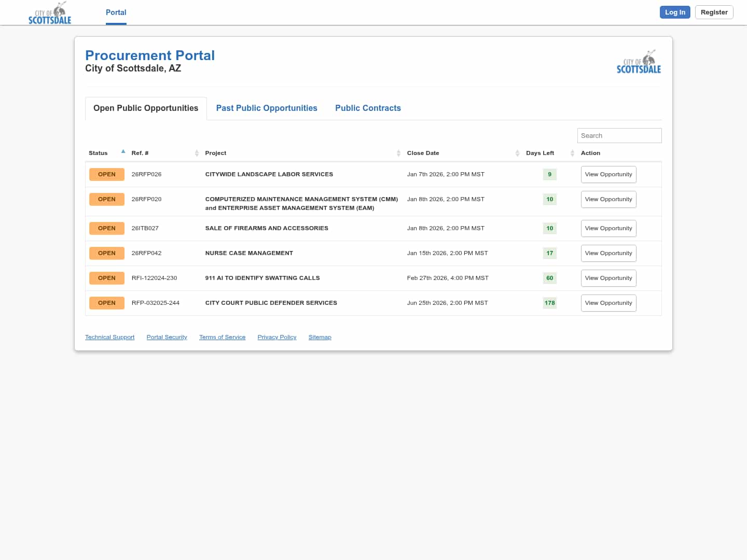Select the Portal navigation item
The width and height of the screenshot is (747, 560).
click(x=116, y=12)
